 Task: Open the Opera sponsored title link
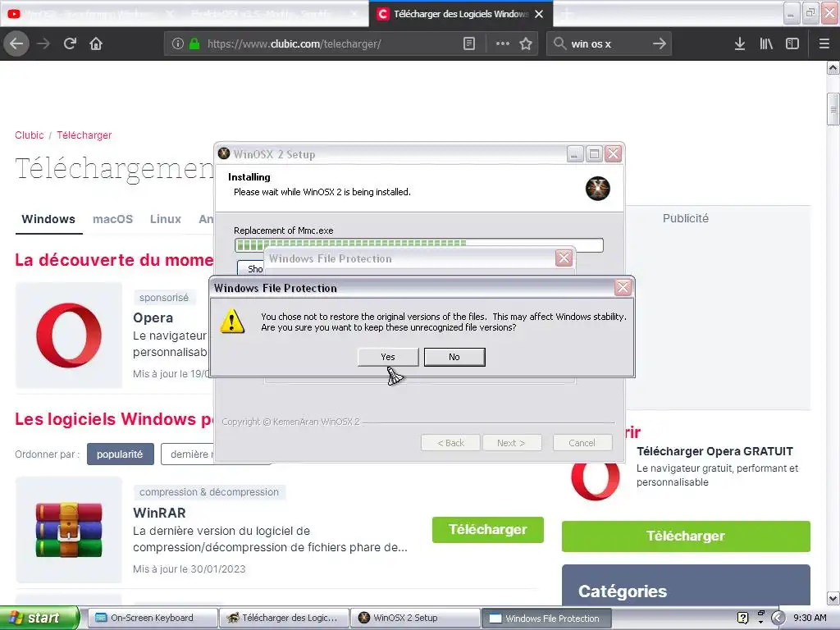point(153,317)
